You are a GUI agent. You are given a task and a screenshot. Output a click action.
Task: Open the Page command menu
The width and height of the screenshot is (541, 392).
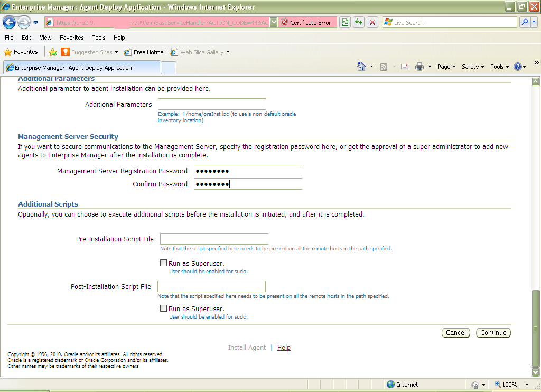click(446, 67)
